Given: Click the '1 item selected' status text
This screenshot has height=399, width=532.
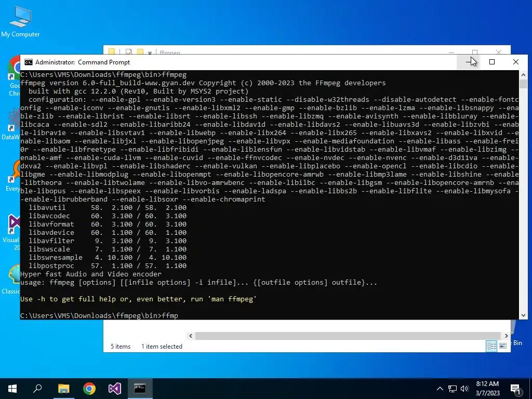Looking at the screenshot, I should pyautogui.click(x=162, y=347).
